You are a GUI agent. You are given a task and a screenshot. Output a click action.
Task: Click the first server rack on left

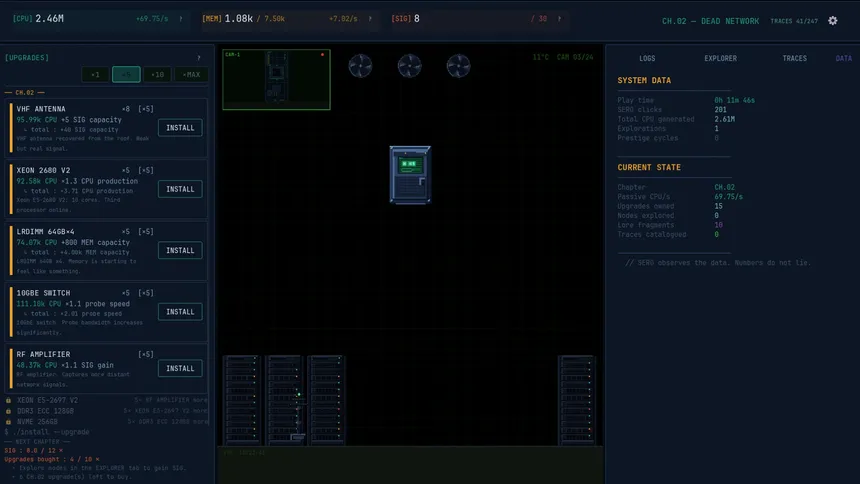(x=242, y=401)
